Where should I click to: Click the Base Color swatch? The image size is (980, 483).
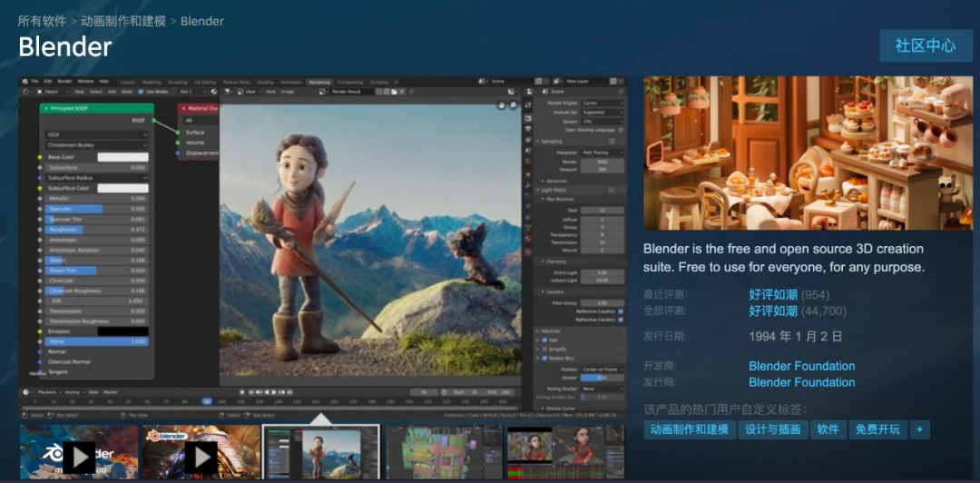(x=123, y=157)
